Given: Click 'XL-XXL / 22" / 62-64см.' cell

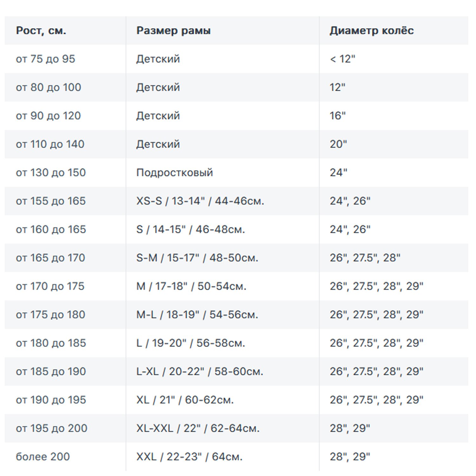Looking at the screenshot, I should click(222, 428).
